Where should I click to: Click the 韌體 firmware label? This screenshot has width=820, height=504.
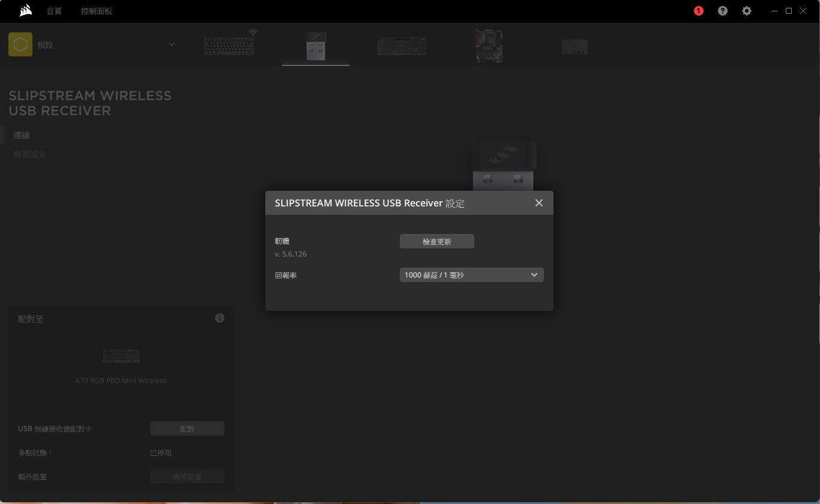(x=282, y=241)
